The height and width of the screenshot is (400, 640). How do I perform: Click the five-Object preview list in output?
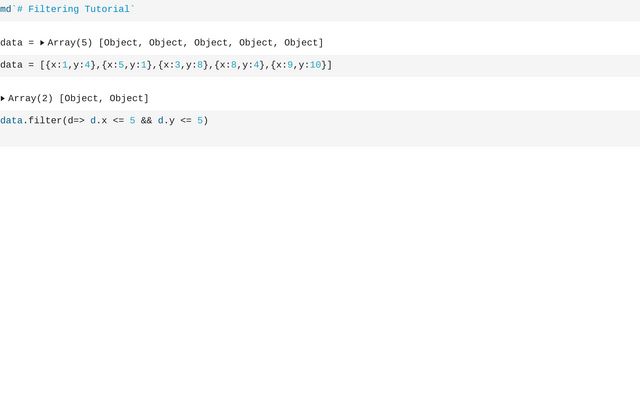(211, 43)
